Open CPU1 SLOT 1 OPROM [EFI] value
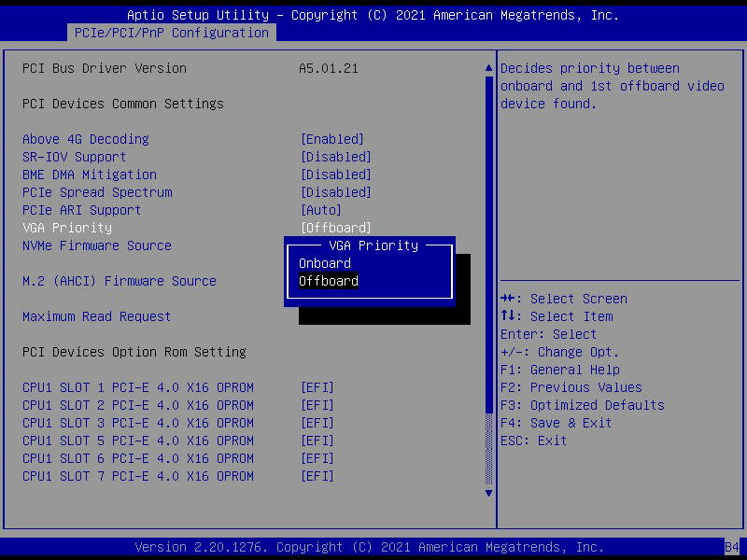The height and width of the screenshot is (560, 747). [x=317, y=387]
